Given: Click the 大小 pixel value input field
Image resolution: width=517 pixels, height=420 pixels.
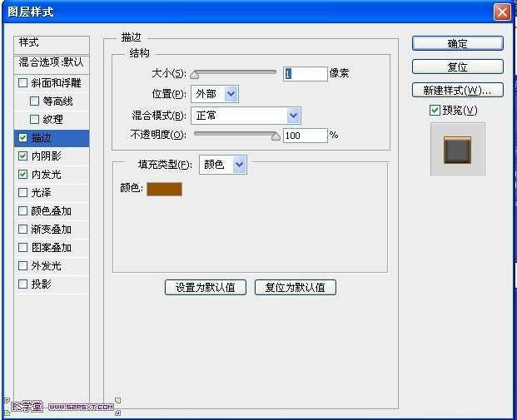Looking at the screenshot, I should point(305,73).
